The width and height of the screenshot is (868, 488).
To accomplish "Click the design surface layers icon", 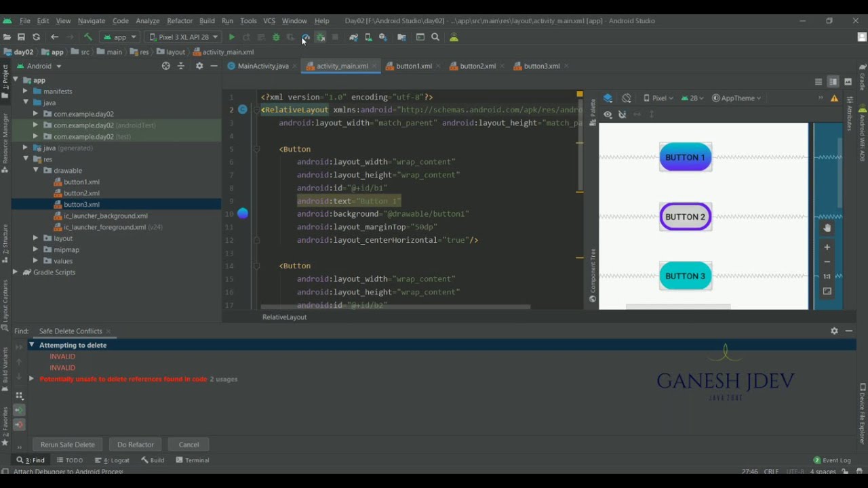I will [608, 98].
